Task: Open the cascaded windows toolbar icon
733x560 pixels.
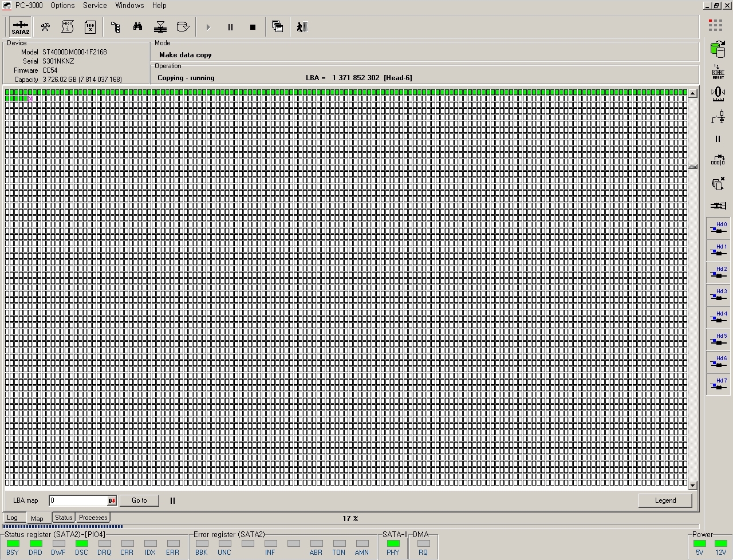Action: coord(277,27)
